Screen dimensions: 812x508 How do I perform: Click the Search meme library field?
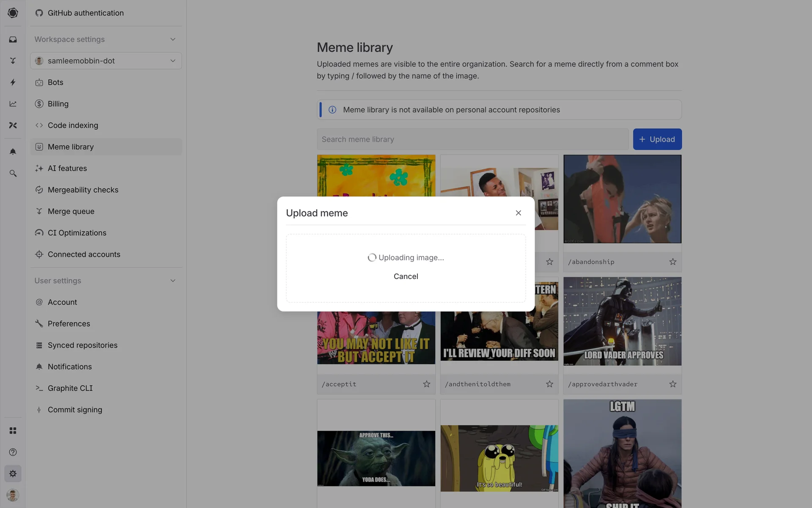(x=472, y=139)
